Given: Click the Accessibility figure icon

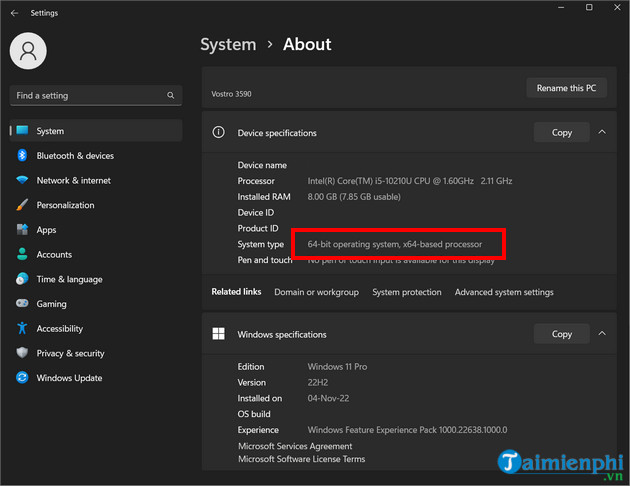Looking at the screenshot, I should 22,328.
